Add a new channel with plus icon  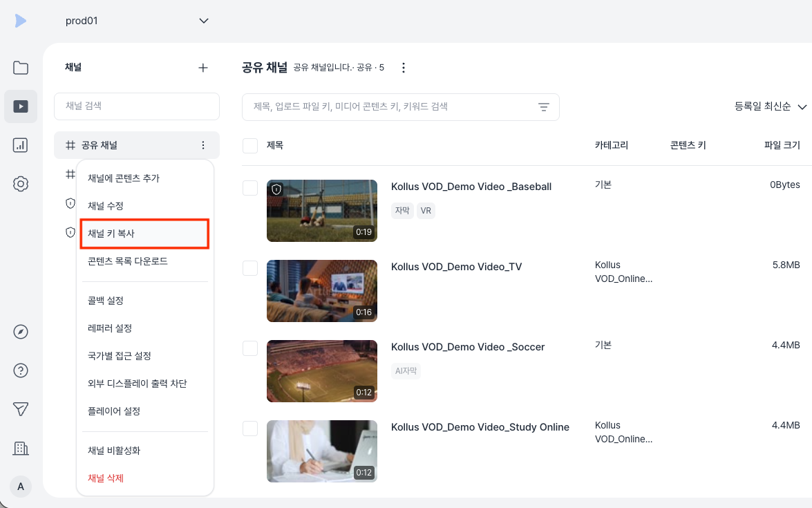[x=203, y=68]
